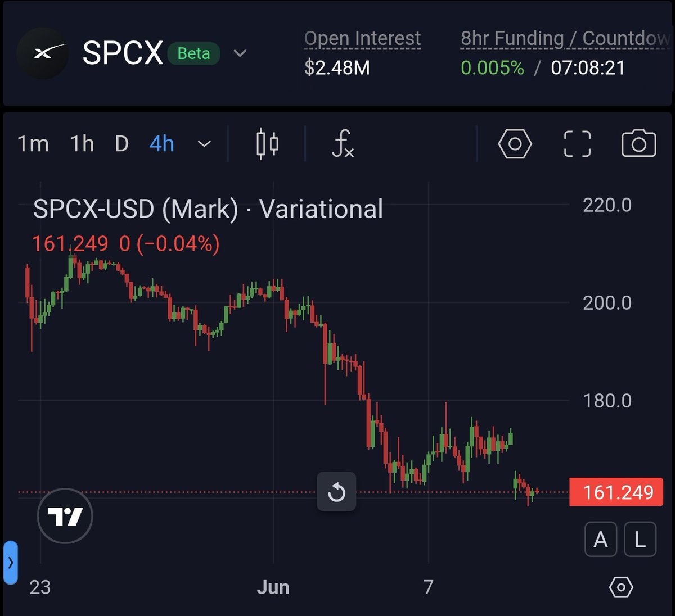Screen dimensions: 675x616
Task: Reset chart view with the circular arrow button
Action: 336,492
